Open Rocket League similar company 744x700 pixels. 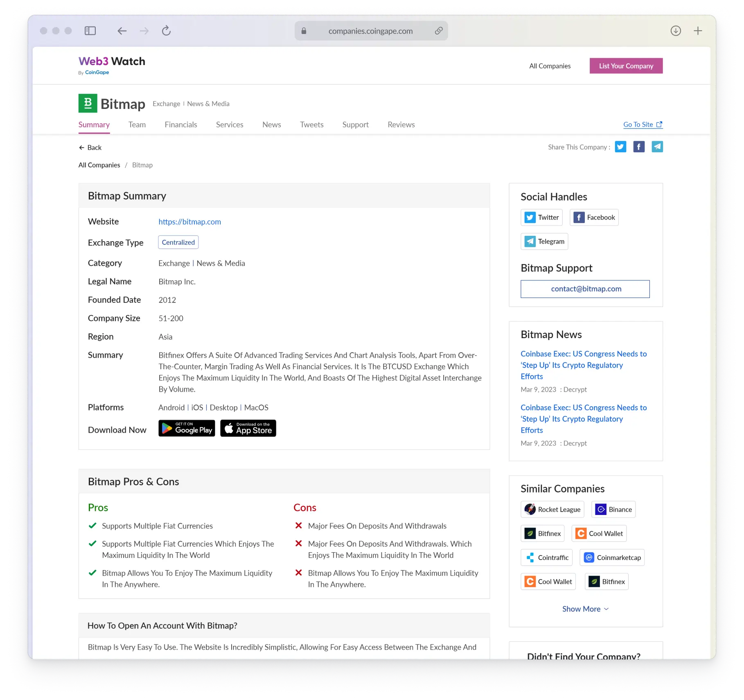[x=552, y=509]
